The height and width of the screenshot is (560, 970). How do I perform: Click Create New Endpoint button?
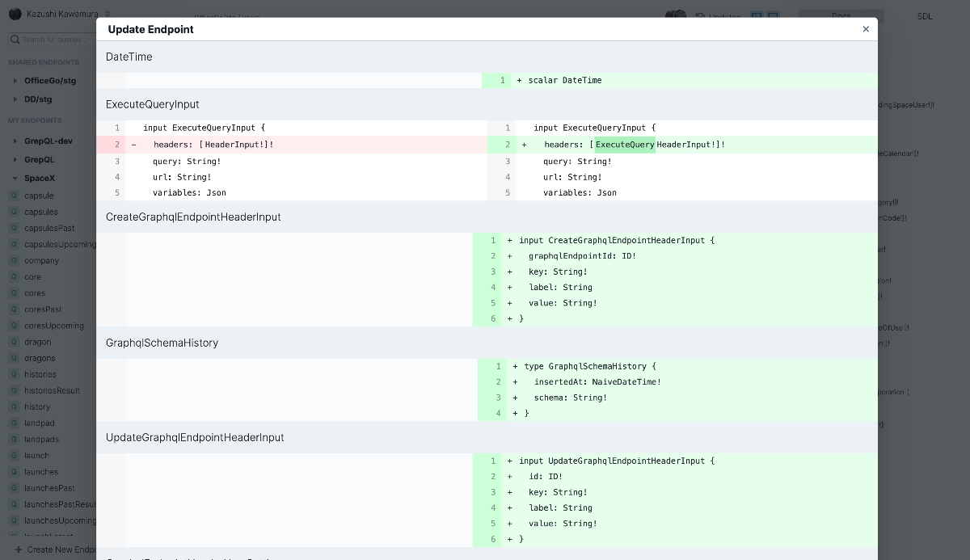[55, 549]
